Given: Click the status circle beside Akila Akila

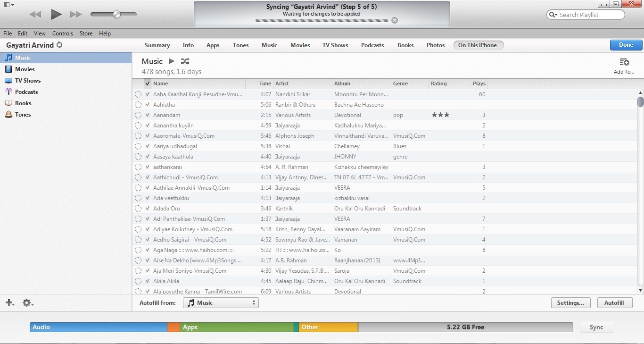Looking at the screenshot, I should coord(138,281).
